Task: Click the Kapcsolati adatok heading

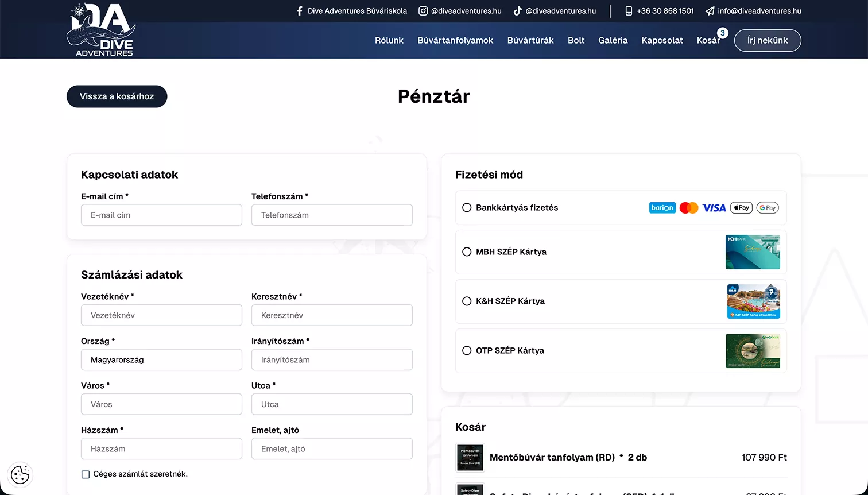Action: (x=129, y=175)
